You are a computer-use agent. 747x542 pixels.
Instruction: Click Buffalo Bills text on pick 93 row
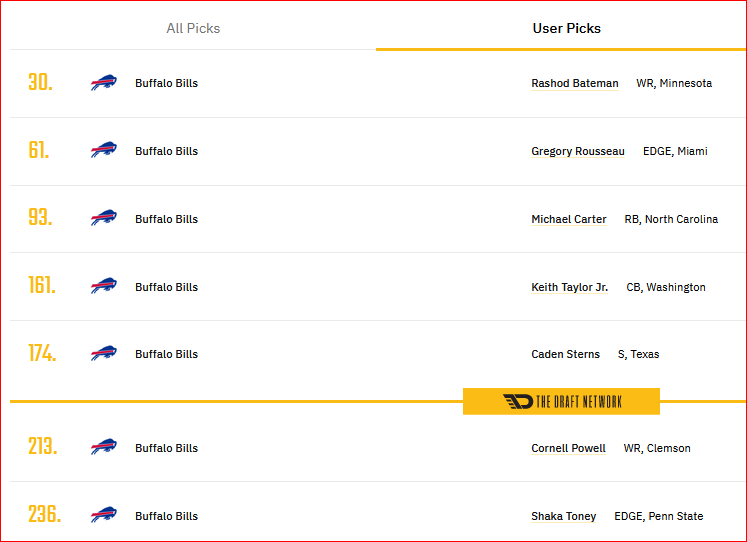[x=166, y=219]
